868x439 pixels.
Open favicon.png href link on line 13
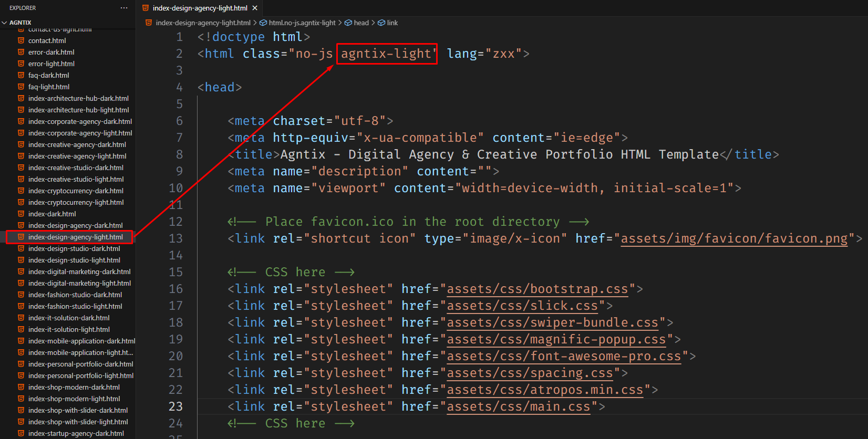[x=734, y=238]
